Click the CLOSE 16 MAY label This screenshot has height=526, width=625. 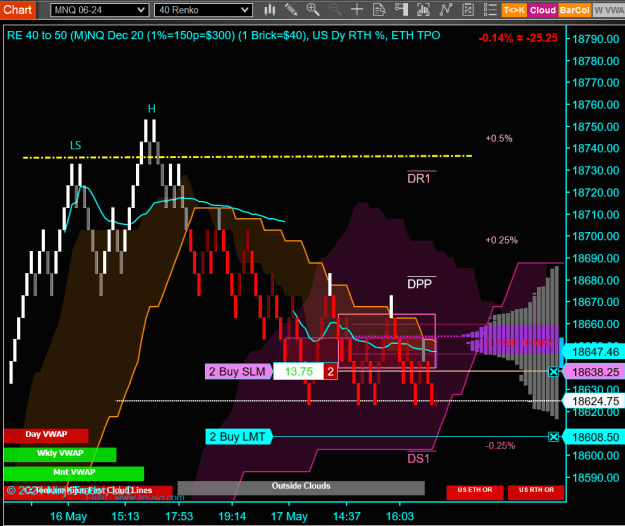click(x=519, y=342)
